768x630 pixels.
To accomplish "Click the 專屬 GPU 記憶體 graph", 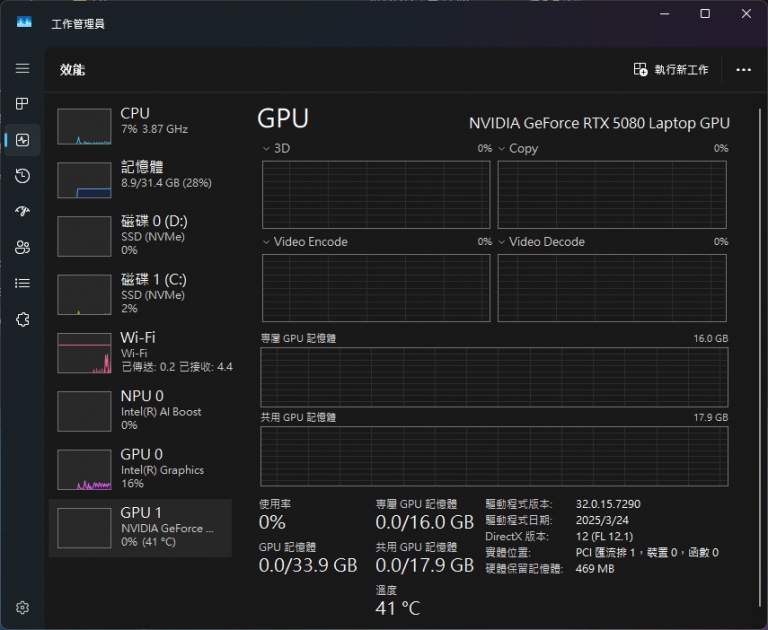I will click(494, 377).
